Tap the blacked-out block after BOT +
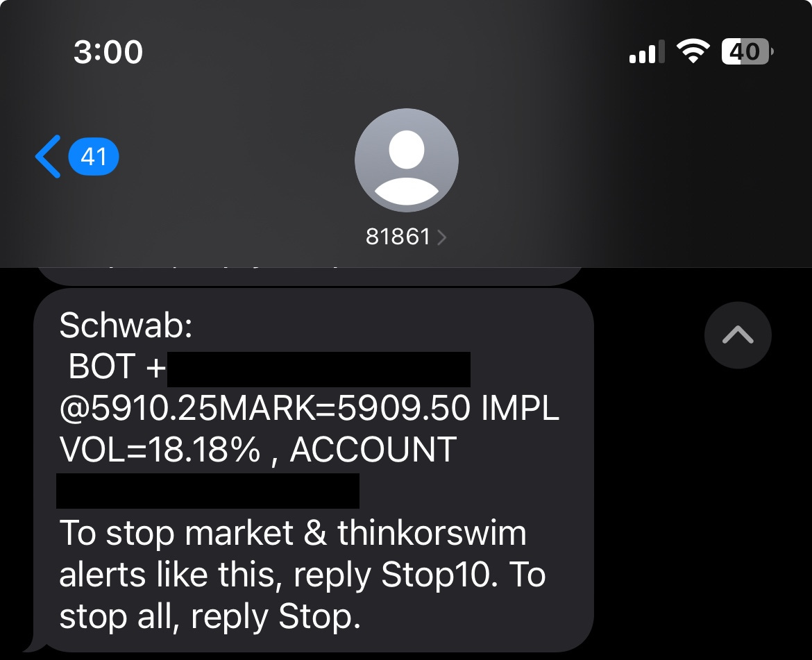The width and height of the screenshot is (812, 660). [319, 370]
